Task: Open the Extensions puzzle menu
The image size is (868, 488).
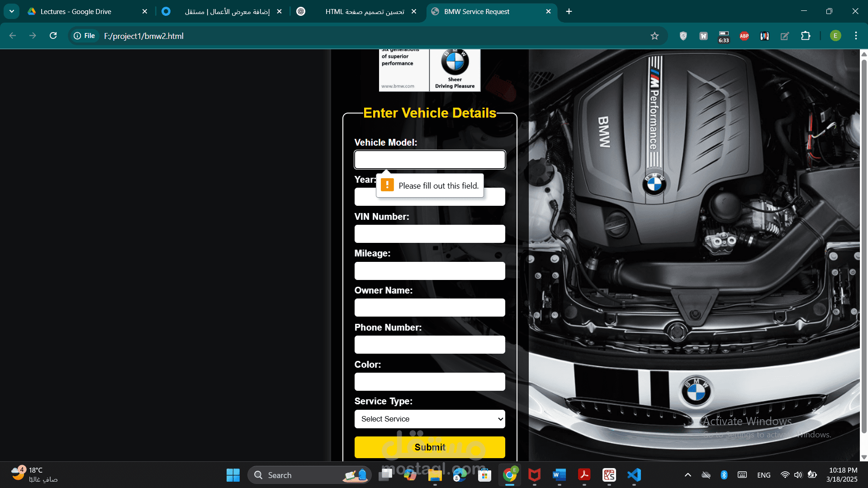Action: tap(806, 36)
